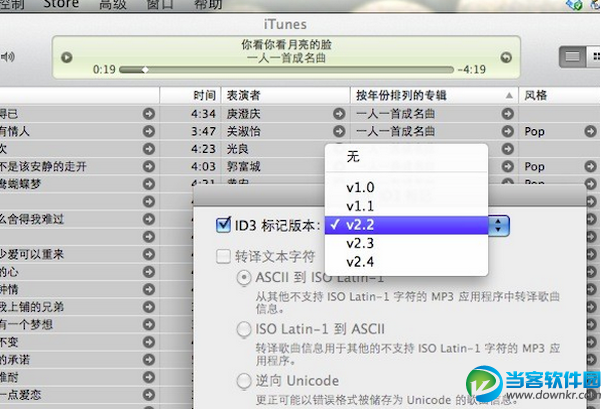Click arrow icon beside 不是该安静的走开 title
Image resolution: width=602 pixels, height=409 pixels.
149,166
